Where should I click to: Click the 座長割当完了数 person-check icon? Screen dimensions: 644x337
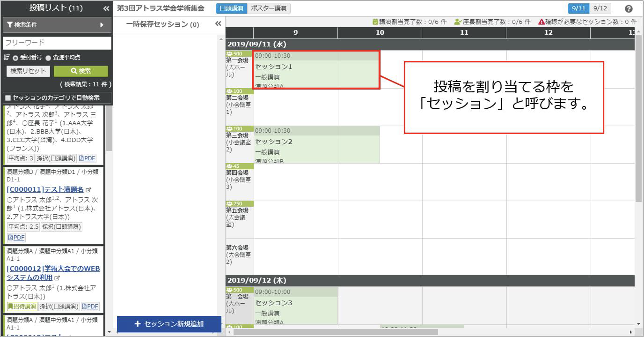pos(458,22)
